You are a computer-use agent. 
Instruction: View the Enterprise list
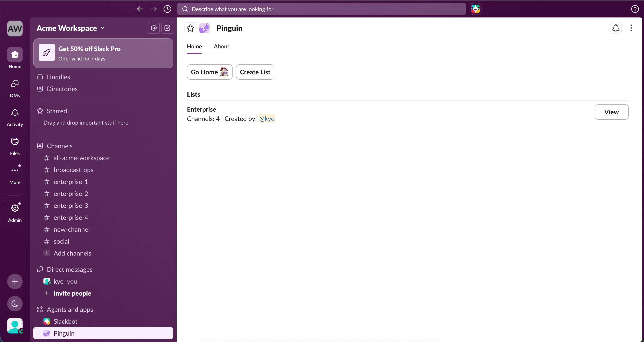[611, 112]
